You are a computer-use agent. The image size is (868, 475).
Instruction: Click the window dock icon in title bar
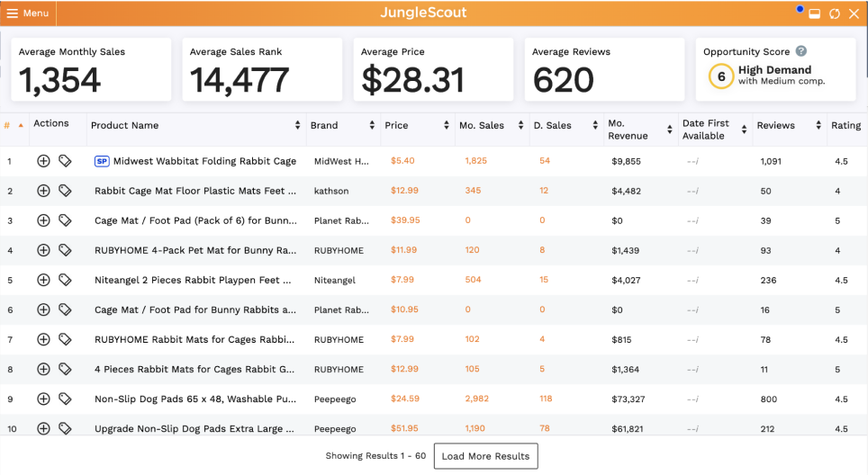[x=814, y=13]
